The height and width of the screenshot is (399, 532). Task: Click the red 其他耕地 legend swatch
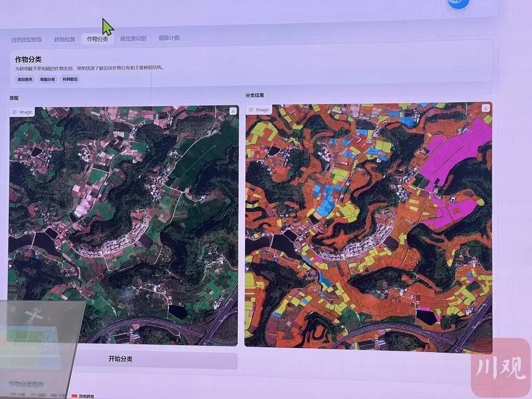[x=74, y=396]
